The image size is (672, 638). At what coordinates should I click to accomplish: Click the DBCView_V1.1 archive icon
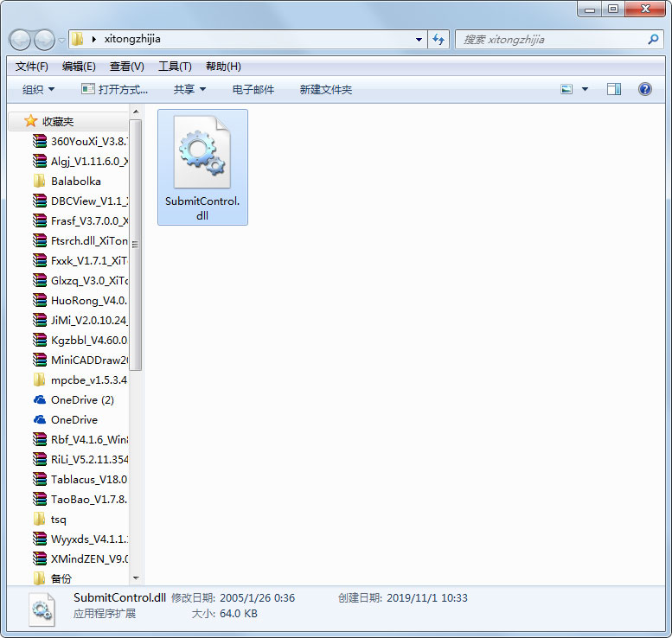(40, 201)
